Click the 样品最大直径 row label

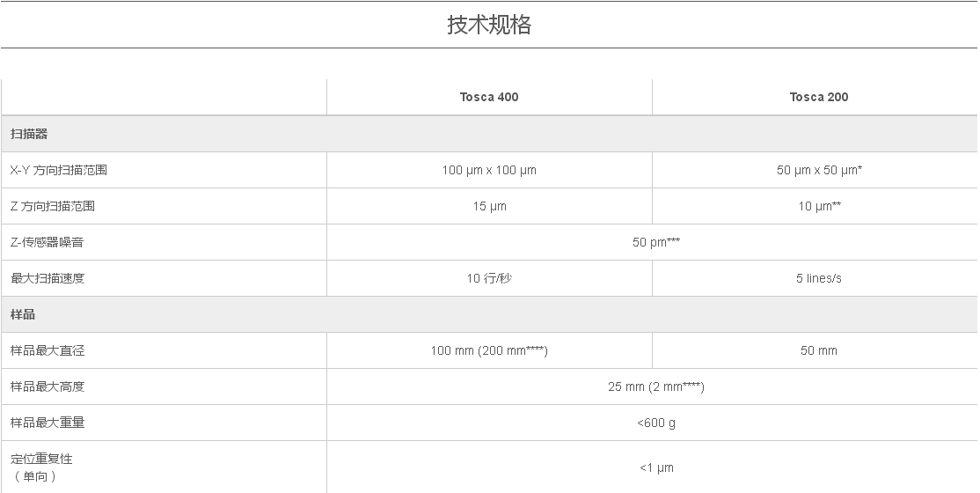[48, 350]
